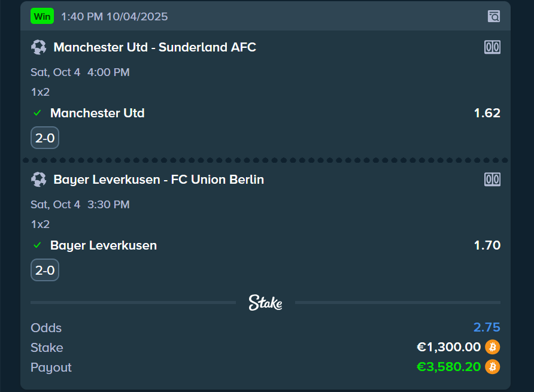Click the bet timestamp 1:40 PM 10/04/2025
This screenshot has width=534, height=392.
[114, 16]
